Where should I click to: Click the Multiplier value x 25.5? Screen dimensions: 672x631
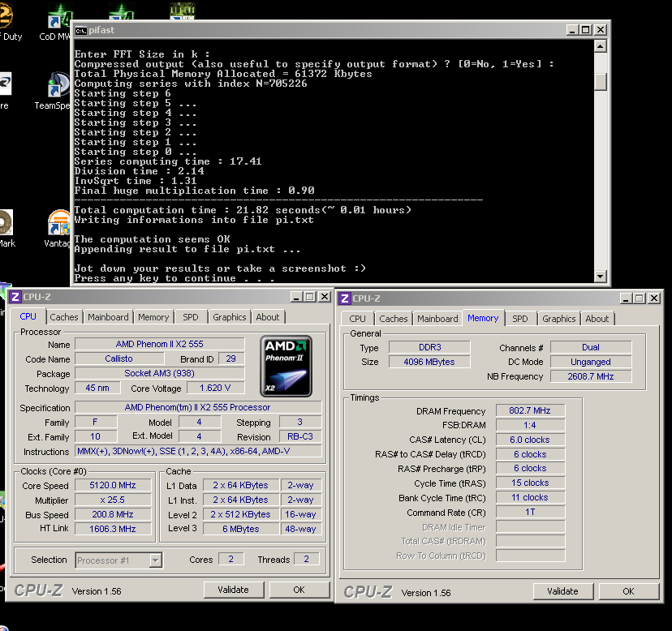pyautogui.click(x=113, y=500)
